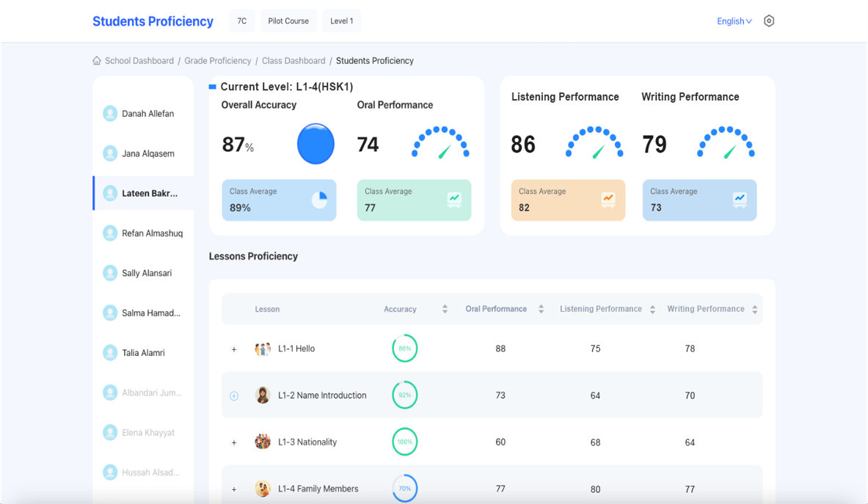Go to Grade Proficiency breadcrumb
The image size is (868, 504).
[x=218, y=61]
